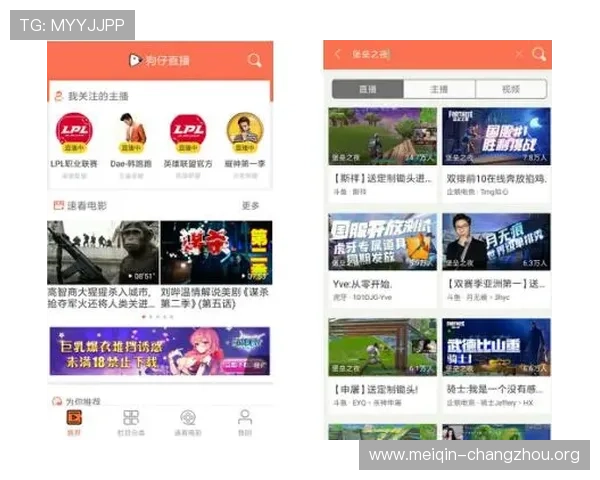Viewport: 600px width, 480px height.
Task: Select the orange home tab icon in bottom bar
Action: 74,417
